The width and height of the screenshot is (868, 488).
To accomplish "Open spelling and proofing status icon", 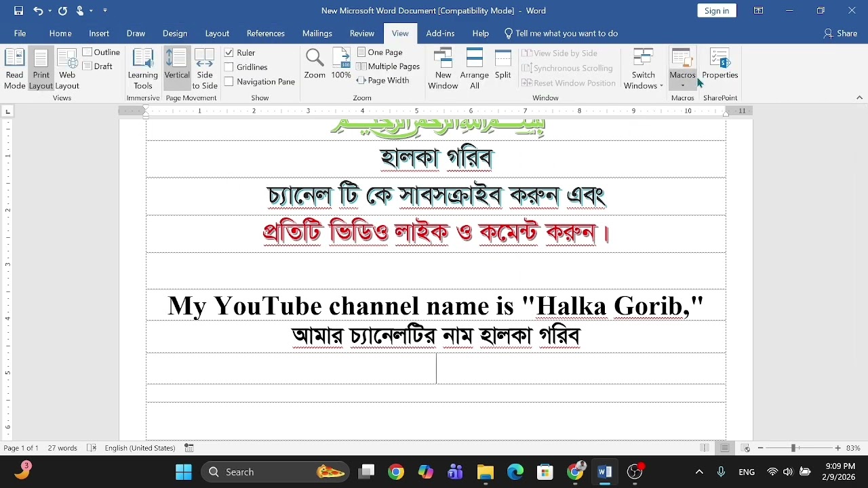I will [92, 448].
